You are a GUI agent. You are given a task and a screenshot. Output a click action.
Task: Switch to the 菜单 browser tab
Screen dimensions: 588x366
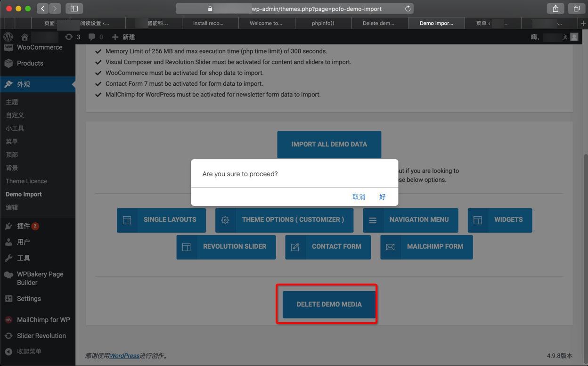[x=493, y=23]
